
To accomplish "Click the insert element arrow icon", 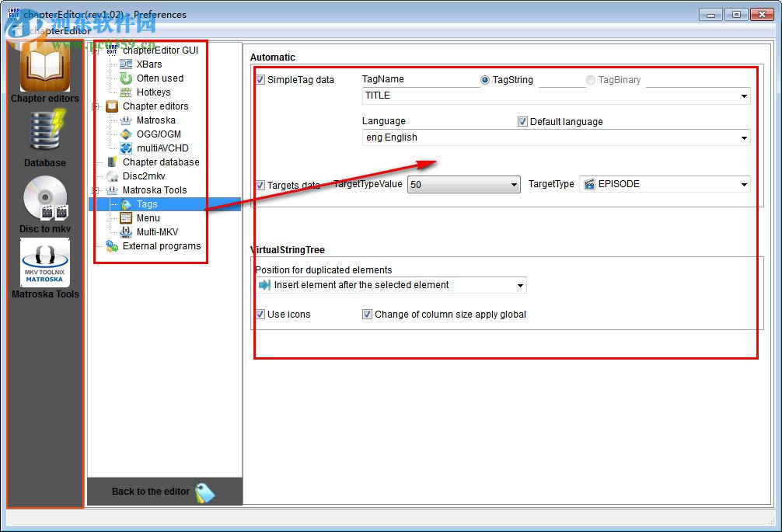I will coord(264,285).
